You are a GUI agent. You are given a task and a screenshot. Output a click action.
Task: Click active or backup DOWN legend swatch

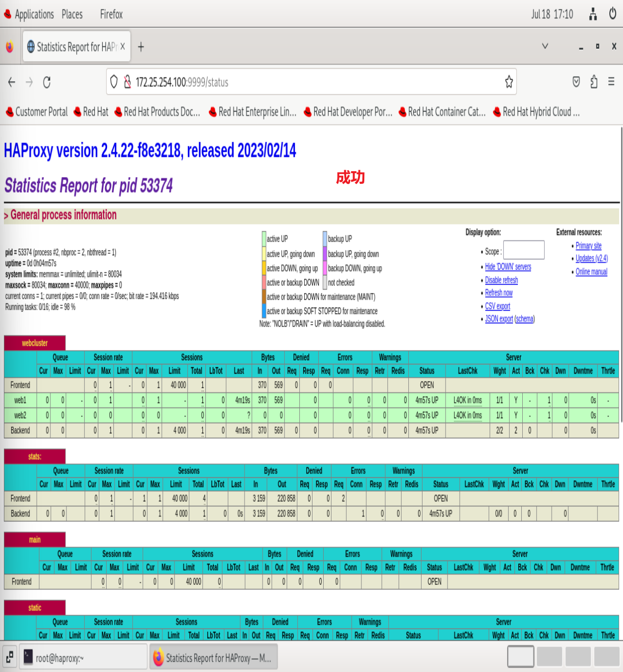(x=264, y=282)
